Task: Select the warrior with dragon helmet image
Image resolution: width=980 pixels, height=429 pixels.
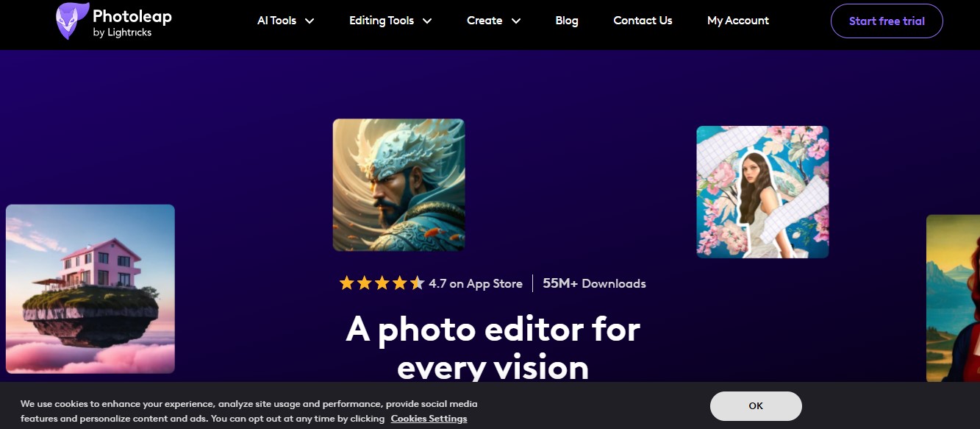Action: pyautogui.click(x=398, y=185)
